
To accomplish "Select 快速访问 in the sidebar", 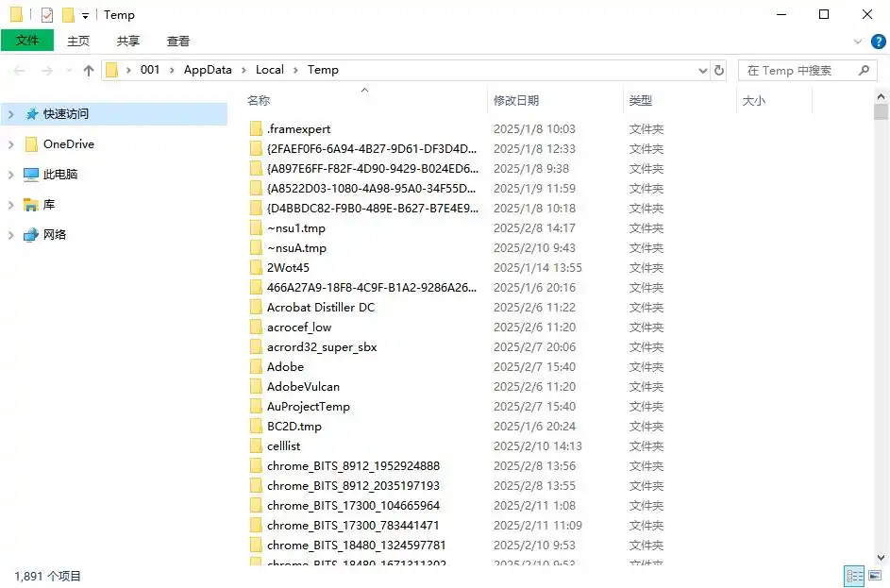I will point(65,112).
